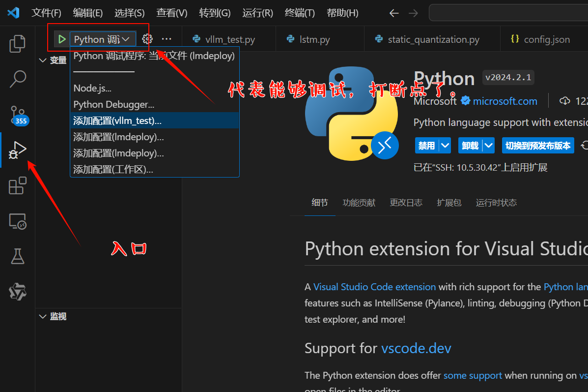
Task: Open the Visual Studio Code extension link
Action: tap(374, 287)
